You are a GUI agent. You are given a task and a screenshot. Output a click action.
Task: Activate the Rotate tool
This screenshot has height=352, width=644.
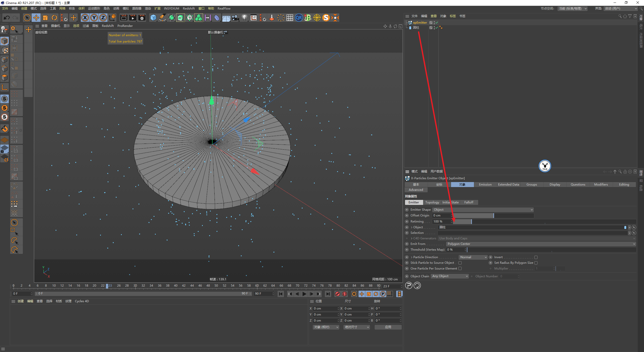(x=54, y=18)
